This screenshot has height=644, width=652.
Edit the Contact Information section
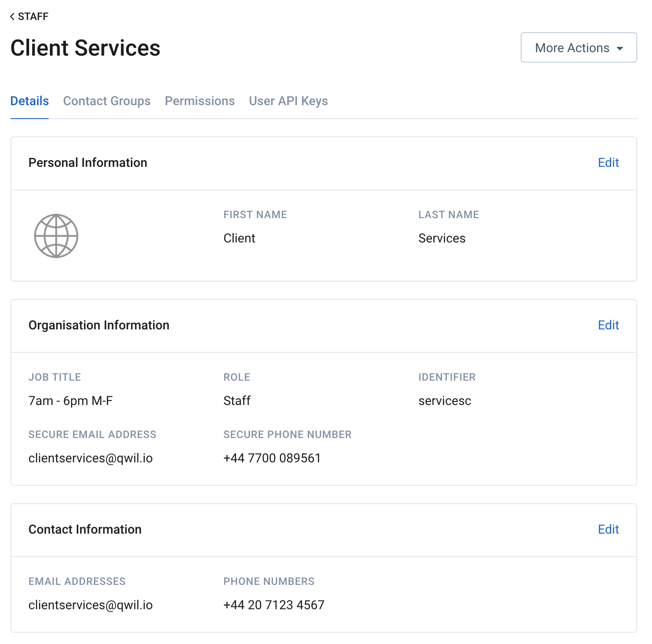(608, 529)
